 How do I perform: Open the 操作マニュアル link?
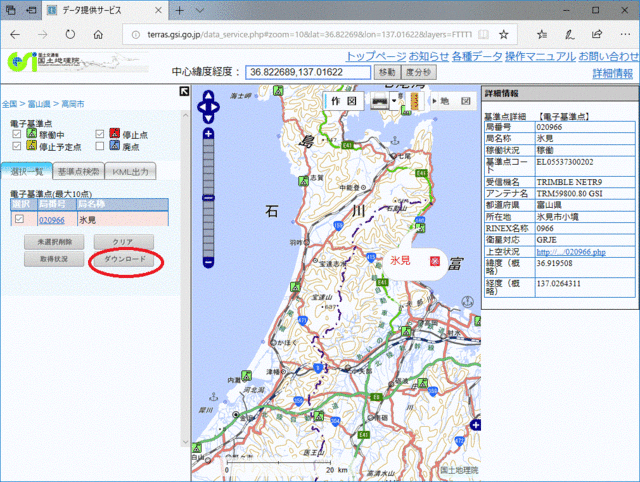coord(540,56)
